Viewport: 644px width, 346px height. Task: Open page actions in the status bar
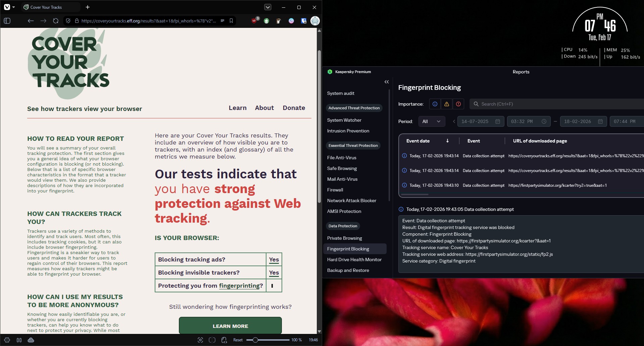pyautogui.click(x=224, y=340)
